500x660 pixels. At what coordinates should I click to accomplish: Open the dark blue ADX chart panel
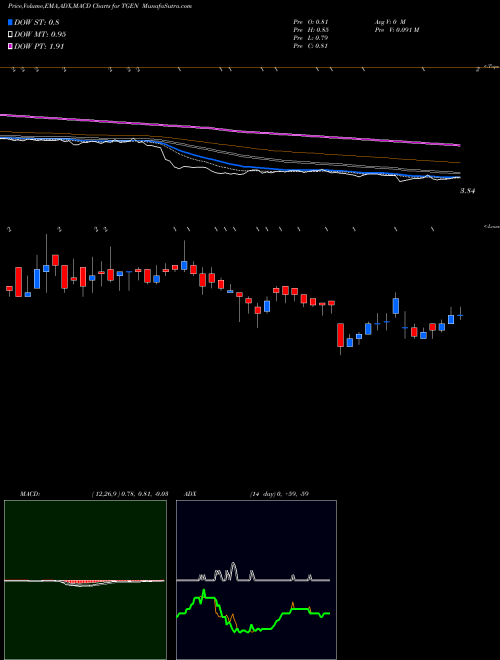click(256, 580)
